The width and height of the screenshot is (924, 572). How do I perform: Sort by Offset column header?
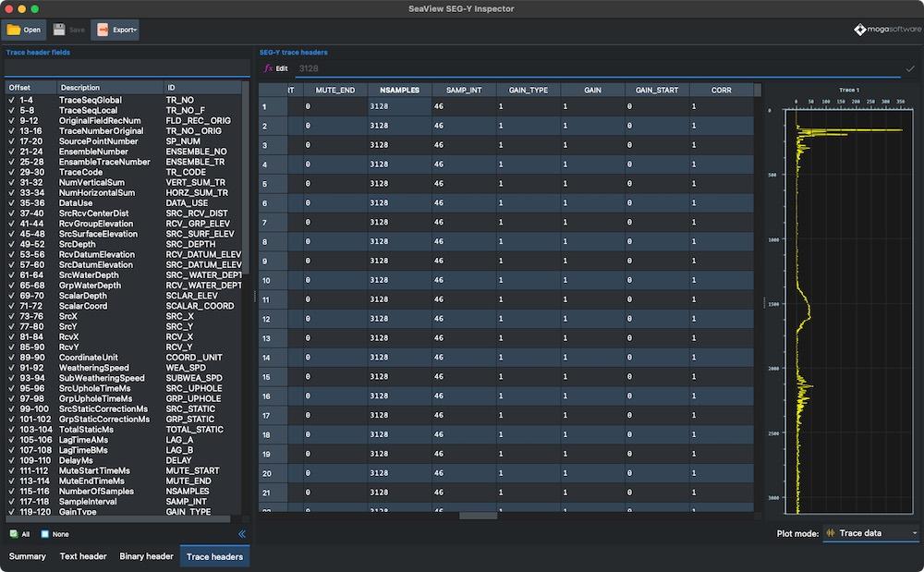click(30, 87)
